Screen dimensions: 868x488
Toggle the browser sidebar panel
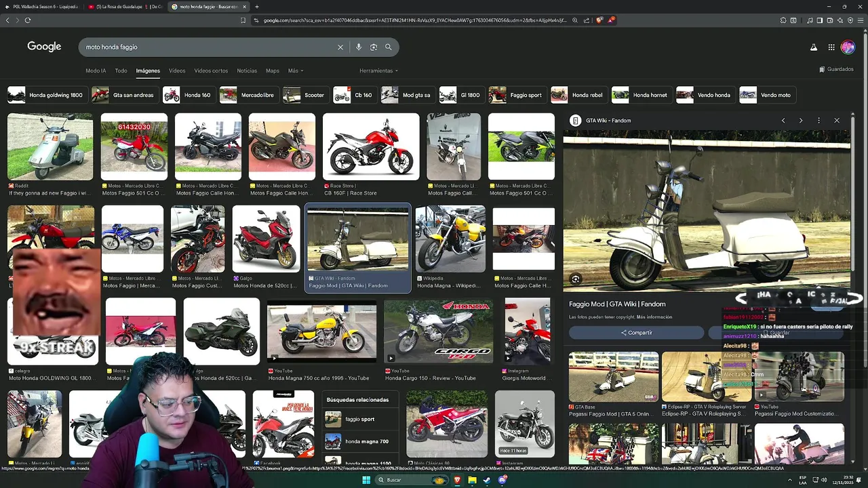(819, 20)
